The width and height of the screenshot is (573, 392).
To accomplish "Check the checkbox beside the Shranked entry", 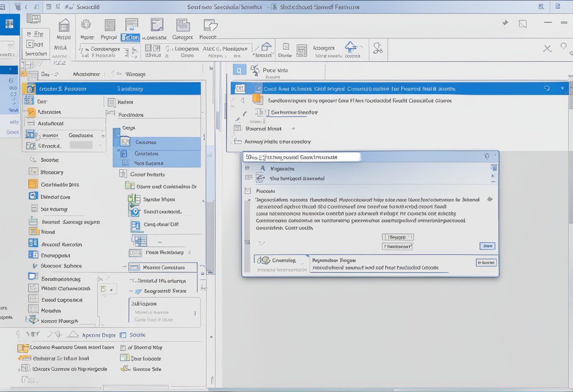I will 31,146.
